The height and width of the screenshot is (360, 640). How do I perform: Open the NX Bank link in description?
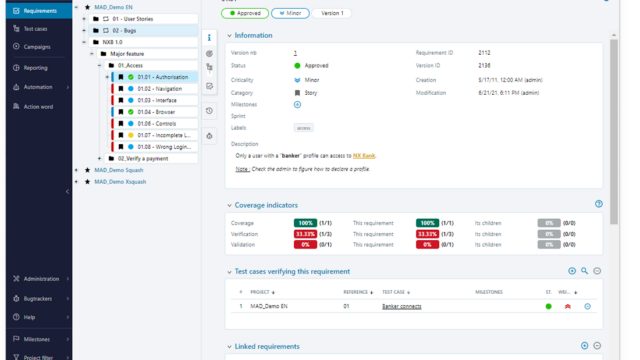(364, 156)
